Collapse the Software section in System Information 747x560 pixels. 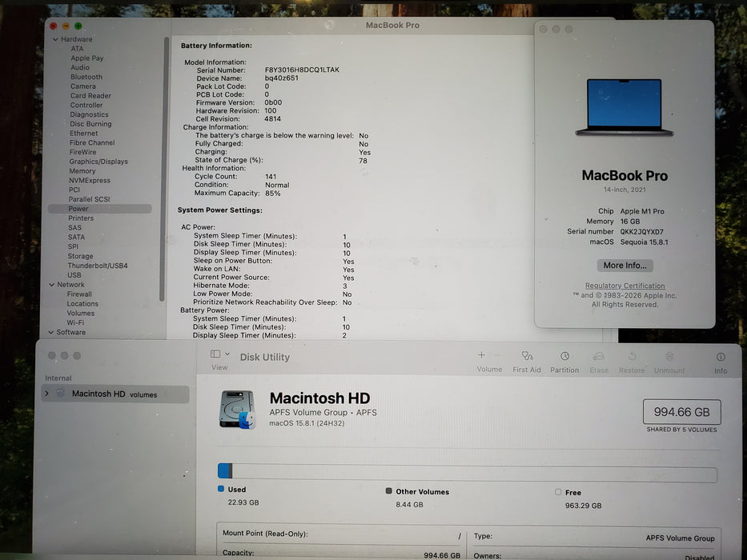tap(50, 332)
